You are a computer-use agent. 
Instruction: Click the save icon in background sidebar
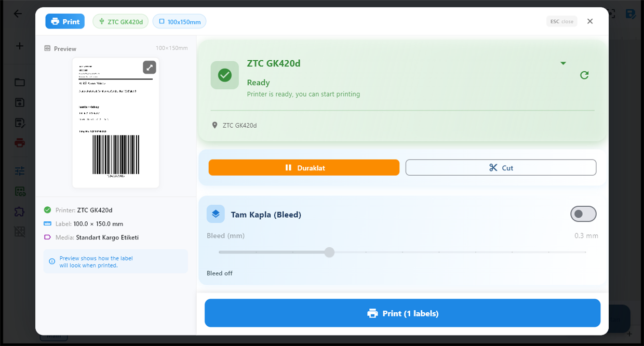(x=20, y=102)
